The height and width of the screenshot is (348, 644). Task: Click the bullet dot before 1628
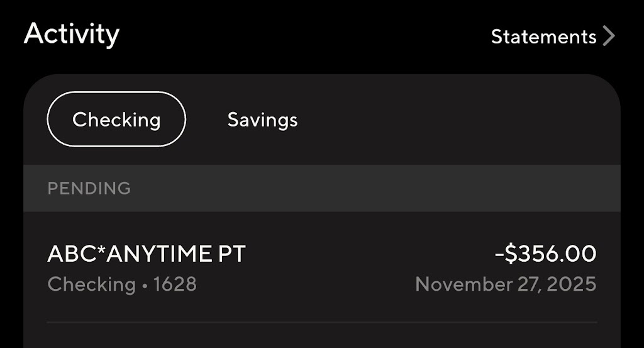pos(145,286)
